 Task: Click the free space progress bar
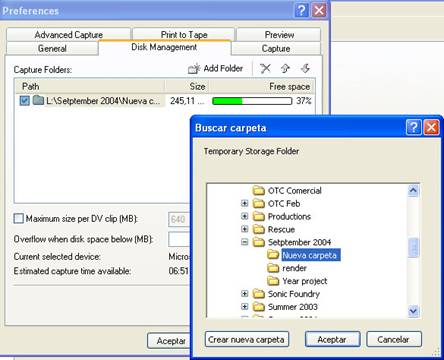252,101
